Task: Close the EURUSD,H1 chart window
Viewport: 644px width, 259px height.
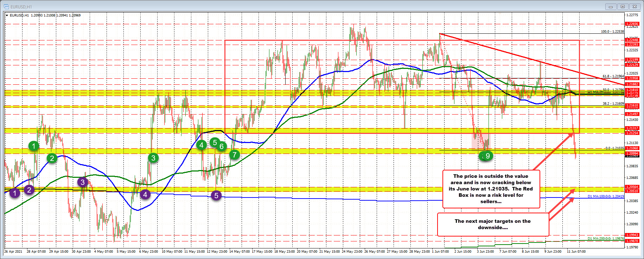Action: tap(635, 7)
